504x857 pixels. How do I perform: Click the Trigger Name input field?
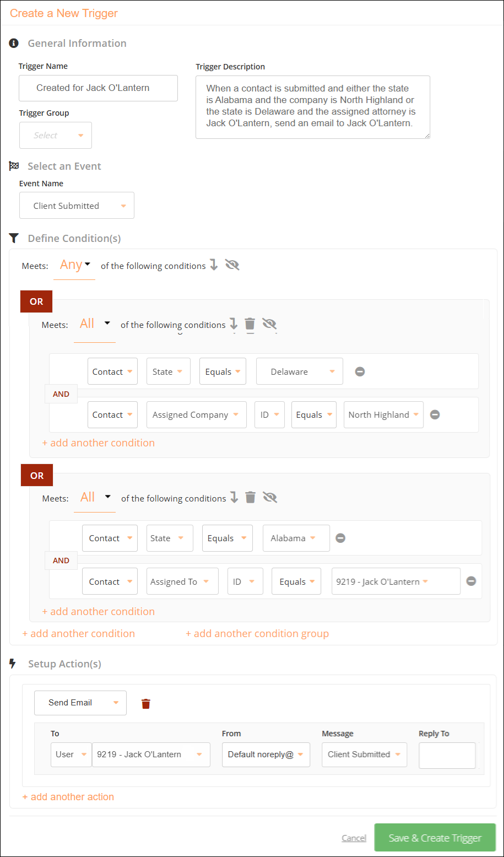point(98,88)
